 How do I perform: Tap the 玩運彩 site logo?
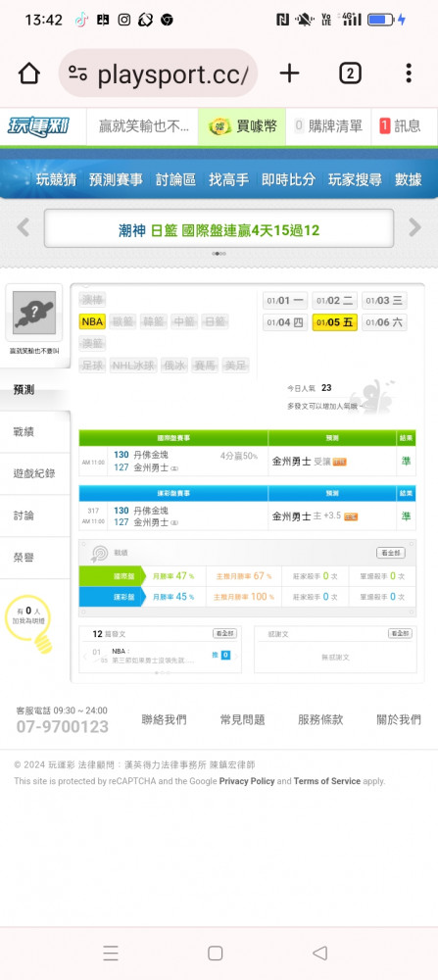(38, 126)
